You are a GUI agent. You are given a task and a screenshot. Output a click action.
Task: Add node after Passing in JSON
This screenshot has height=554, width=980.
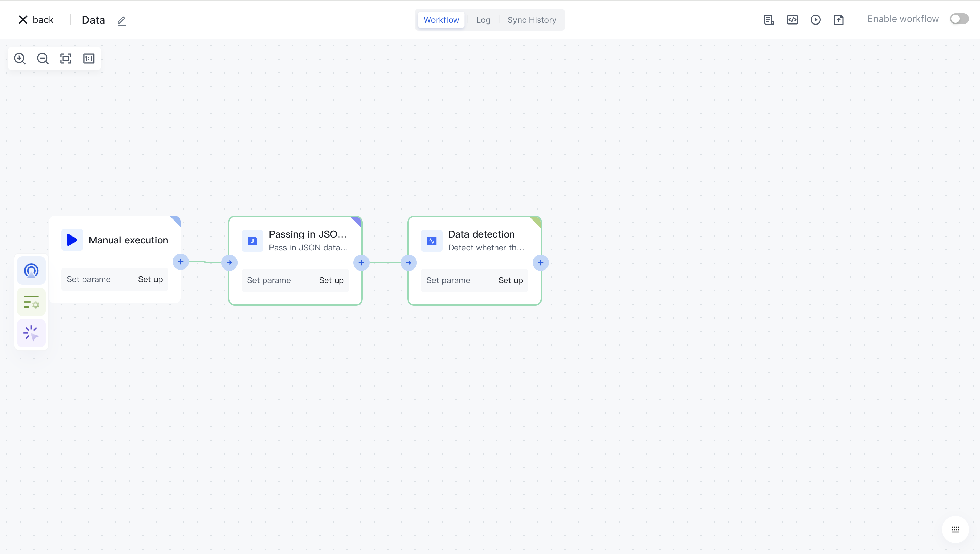tap(361, 263)
